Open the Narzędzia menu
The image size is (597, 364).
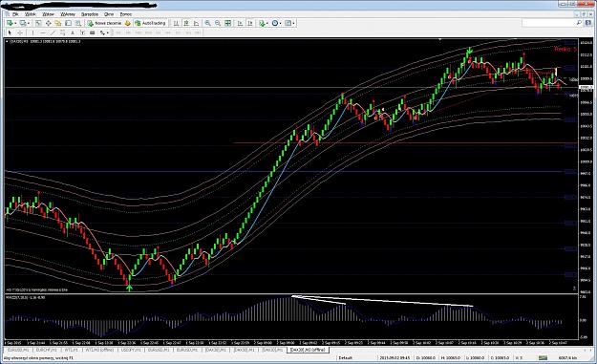pos(90,14)
